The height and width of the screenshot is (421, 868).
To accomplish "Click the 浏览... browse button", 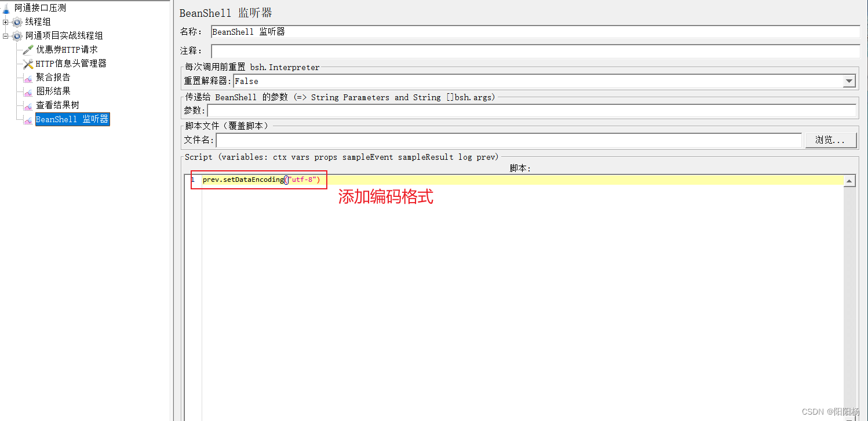I will point(831,140).
